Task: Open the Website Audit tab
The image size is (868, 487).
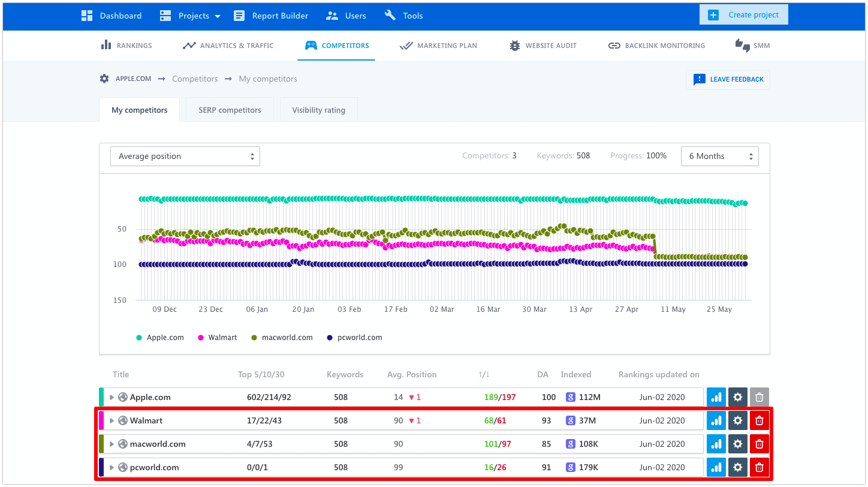Action: pyautogui.click(x=542, y=46)
